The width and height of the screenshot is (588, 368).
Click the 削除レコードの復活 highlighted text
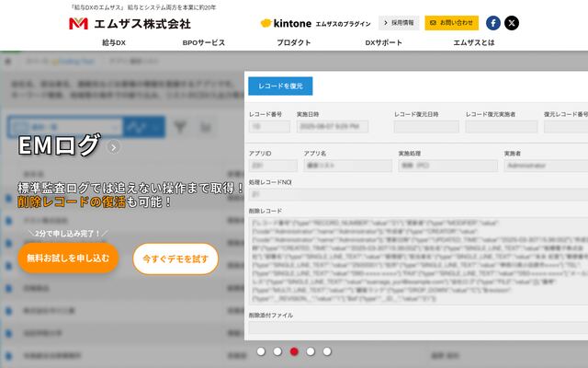(72, 202)
